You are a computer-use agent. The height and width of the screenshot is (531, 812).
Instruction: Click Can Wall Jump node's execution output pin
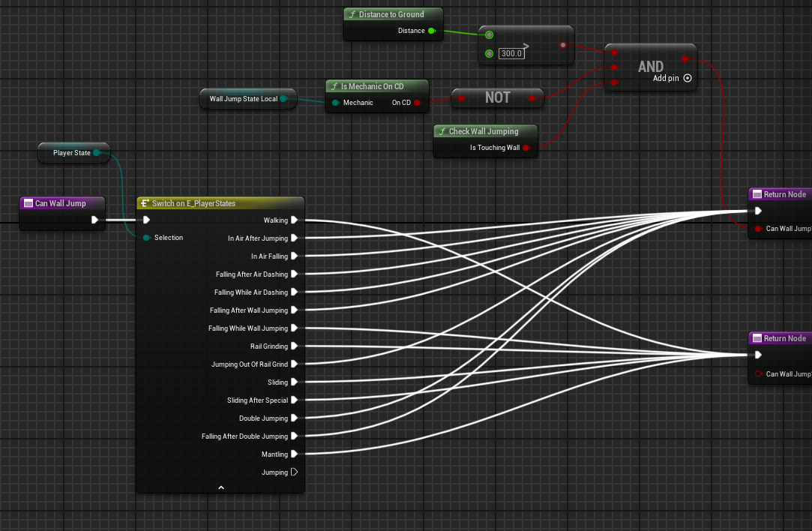click(94, 220)
